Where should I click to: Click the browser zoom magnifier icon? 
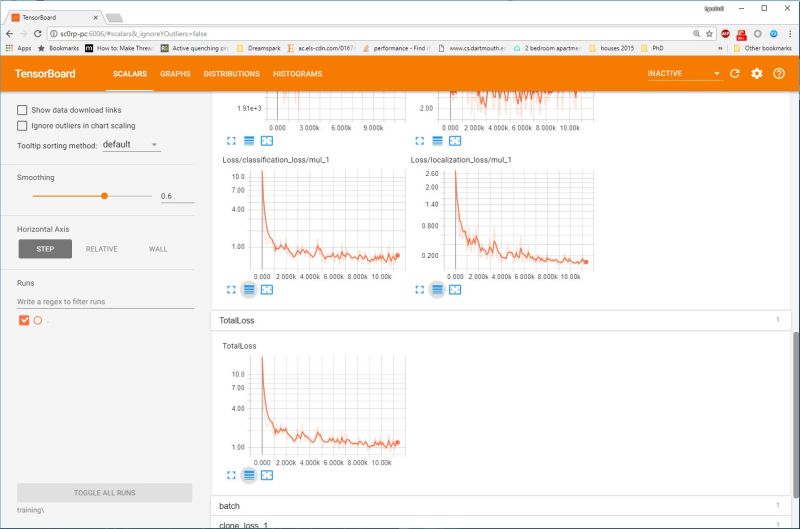[696, 34]
